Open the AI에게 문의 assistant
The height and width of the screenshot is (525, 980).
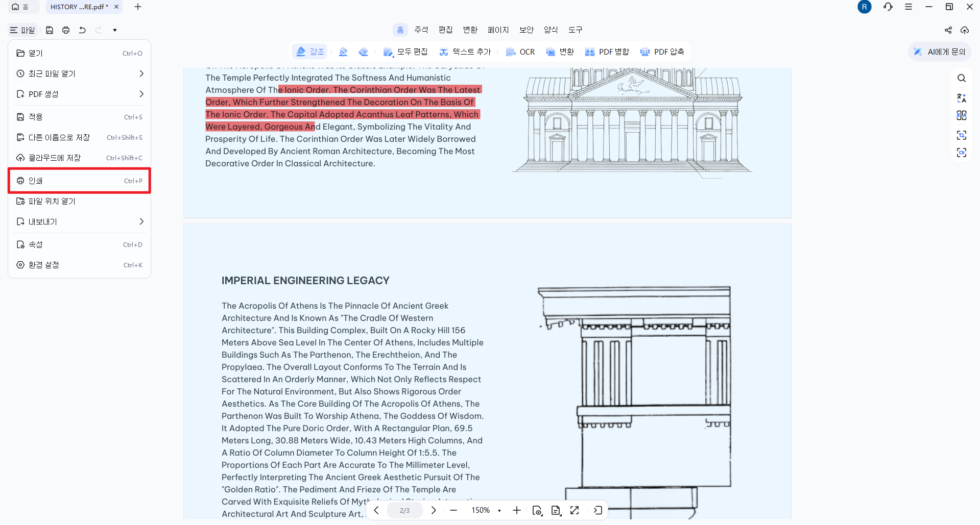tap(940, 52)
